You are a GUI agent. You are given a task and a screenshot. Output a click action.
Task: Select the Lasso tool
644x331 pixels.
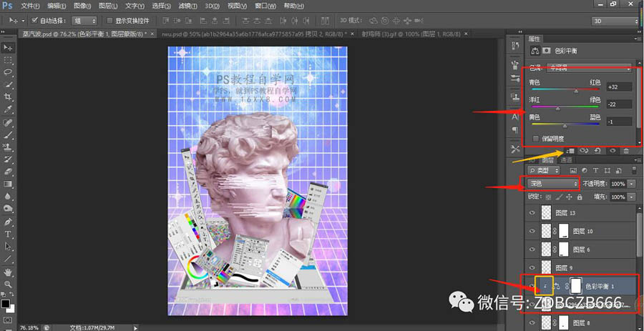tap(9, 72)
